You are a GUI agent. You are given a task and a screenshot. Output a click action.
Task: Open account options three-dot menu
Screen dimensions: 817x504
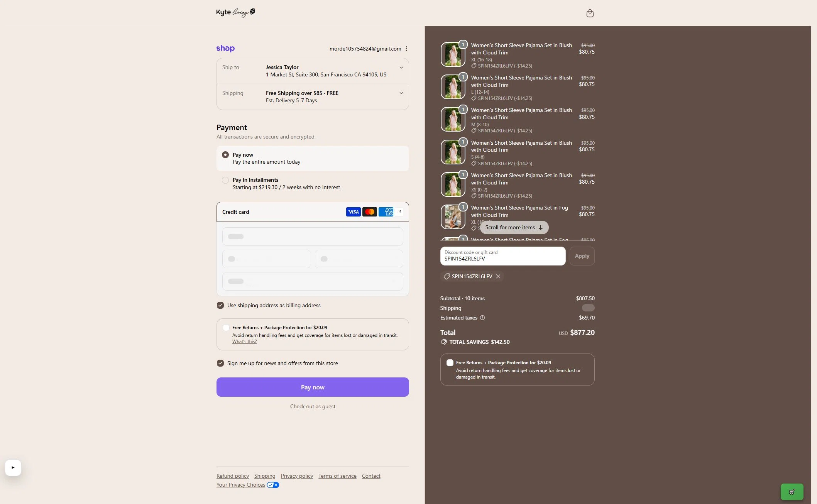[406, 49]
